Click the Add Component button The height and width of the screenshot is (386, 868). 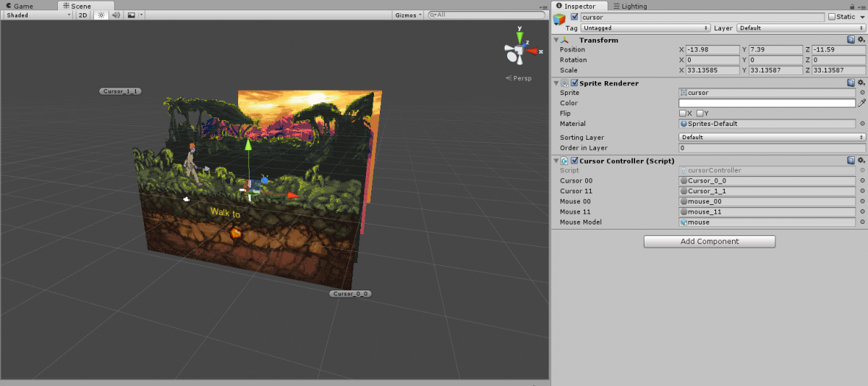(x=709, y=241)
